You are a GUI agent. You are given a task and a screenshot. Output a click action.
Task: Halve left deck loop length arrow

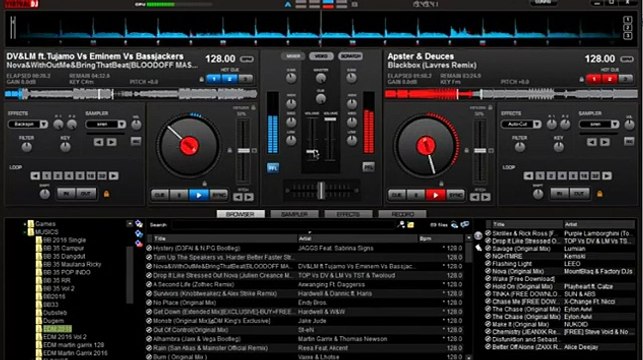click(35, 176)
